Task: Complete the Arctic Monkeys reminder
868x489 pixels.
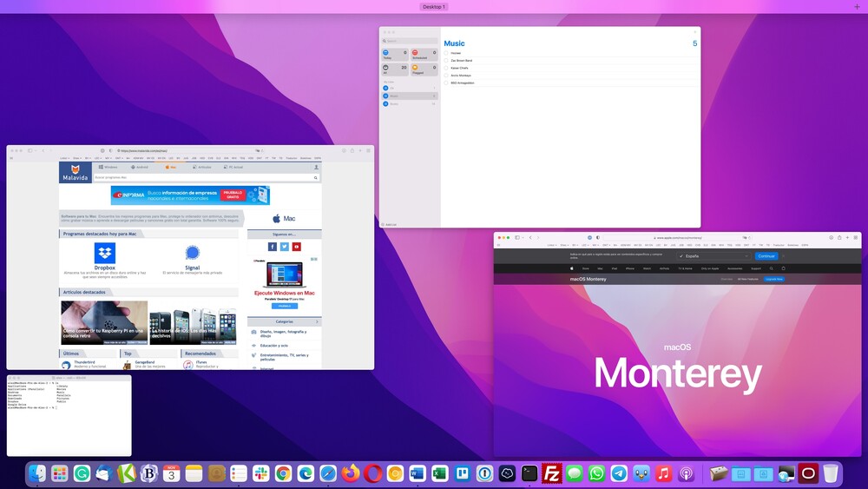Action: 446,76
